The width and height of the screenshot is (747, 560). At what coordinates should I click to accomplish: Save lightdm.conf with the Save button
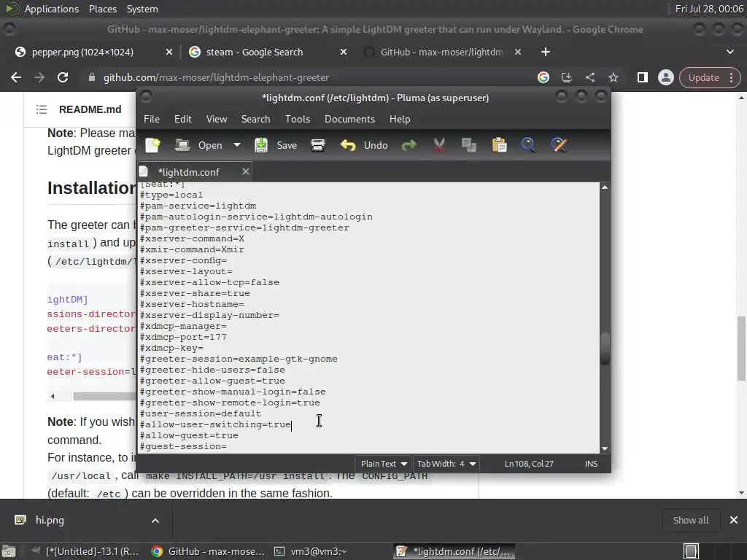click(276, 145)
